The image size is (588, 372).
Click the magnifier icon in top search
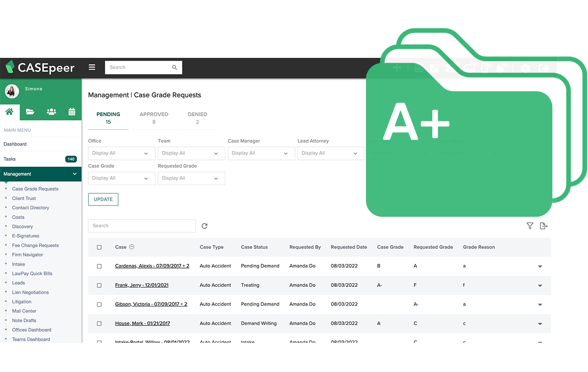(175, 68)
